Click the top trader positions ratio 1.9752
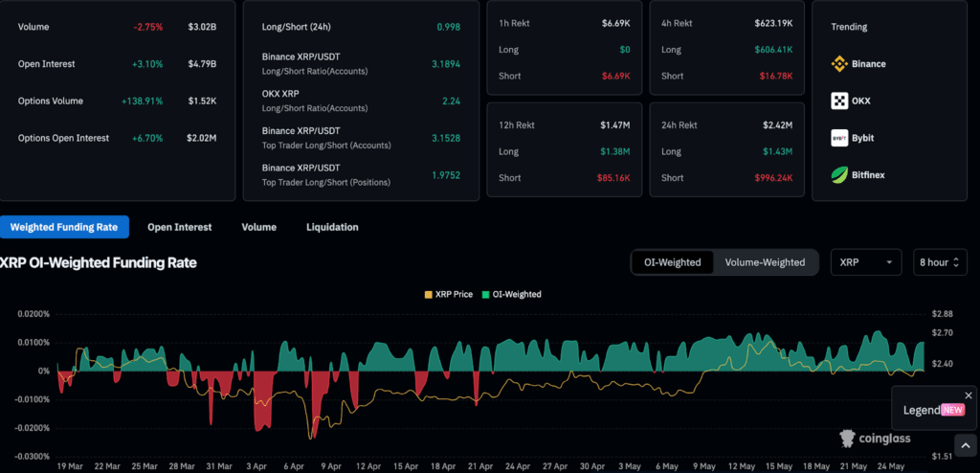Viewport: 980px width, 473px height. pyautogui.click(x=446, y=175)
